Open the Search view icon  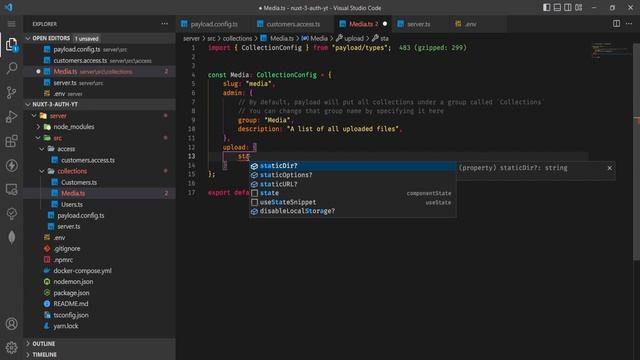(11, 68)
